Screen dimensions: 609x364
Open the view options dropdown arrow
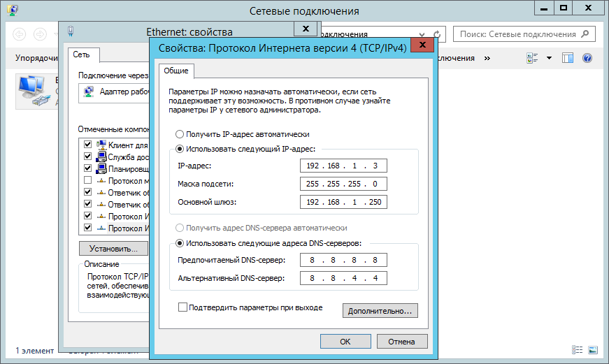coord(549,58)
